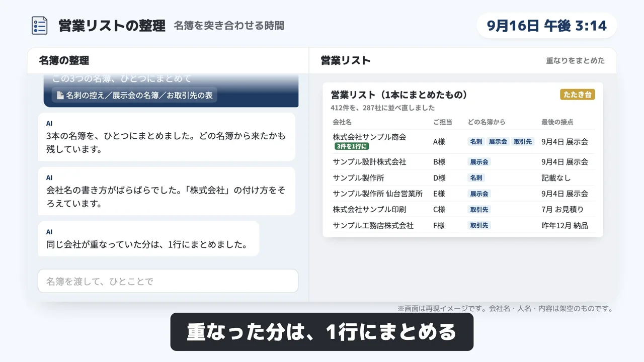Viewport: 644px width, 362px height.
Task: Click the file icon in the attachment chip
Action: coord(60,95)
